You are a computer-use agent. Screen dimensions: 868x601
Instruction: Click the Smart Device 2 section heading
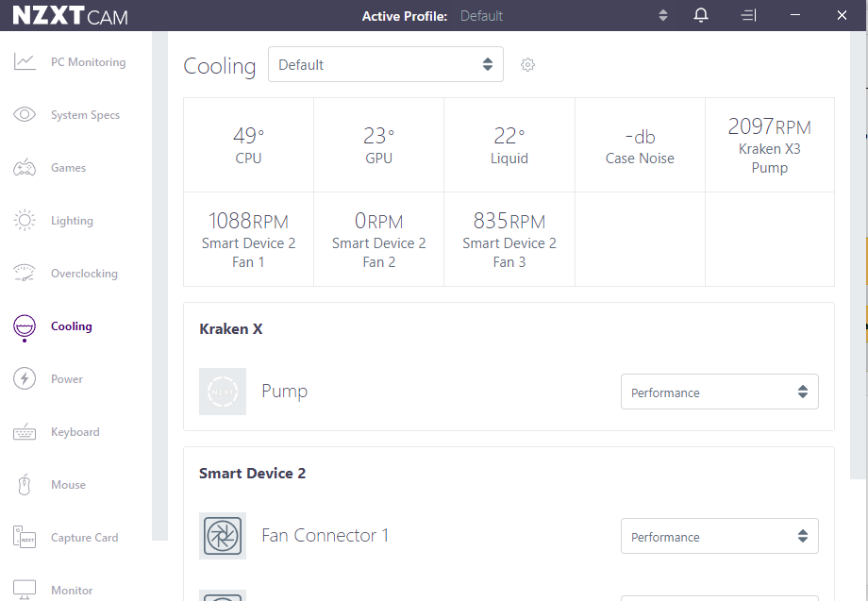click(x=253, y=474)
